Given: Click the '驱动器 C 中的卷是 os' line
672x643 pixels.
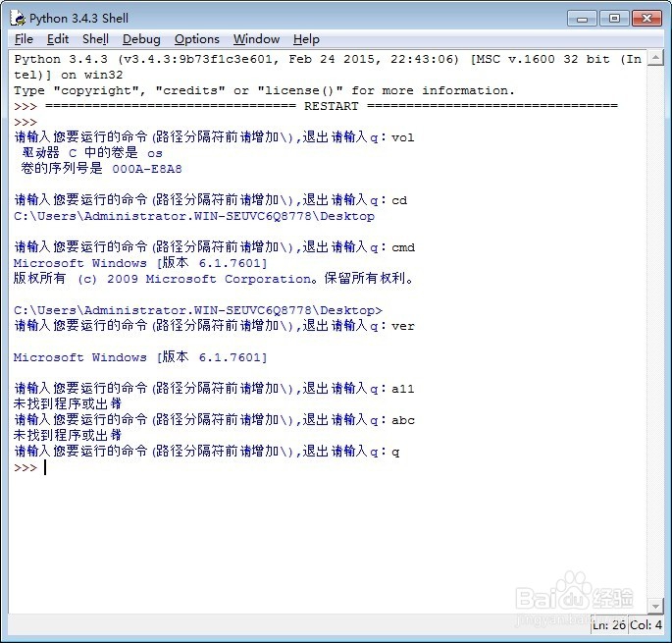Looking at the screenshot, I should coord(92,153).
